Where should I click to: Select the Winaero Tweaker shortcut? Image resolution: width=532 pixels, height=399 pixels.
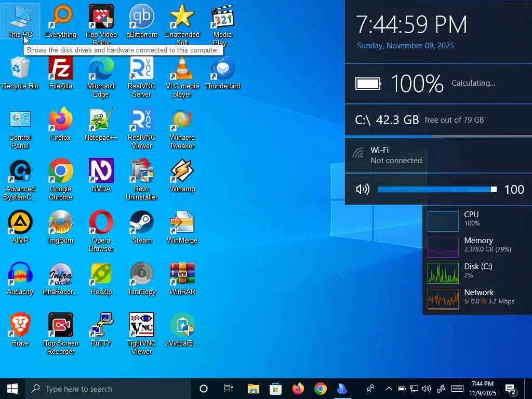click(182, 128)
